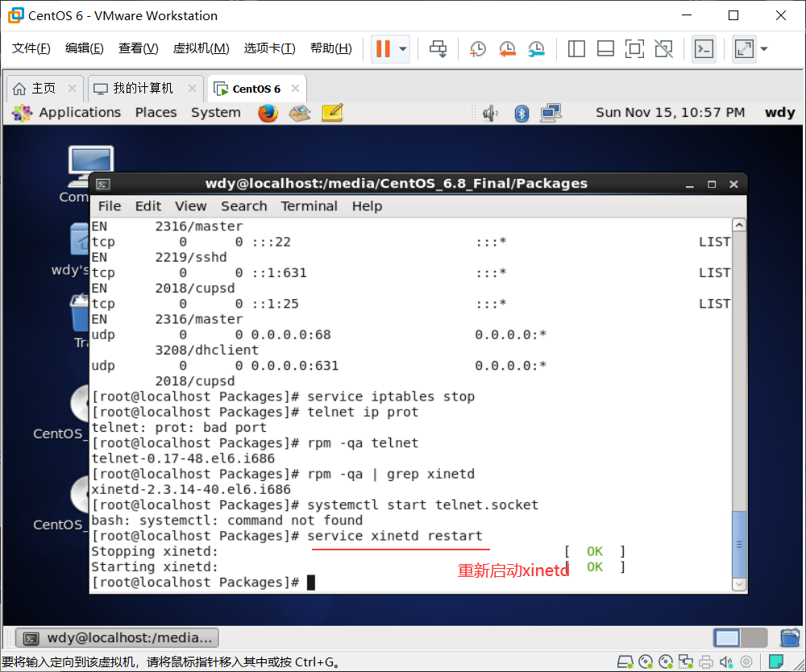This screenshot has width=806, height=672.
Task: Switch to the second workspace in the switcher
Action: 754,638
